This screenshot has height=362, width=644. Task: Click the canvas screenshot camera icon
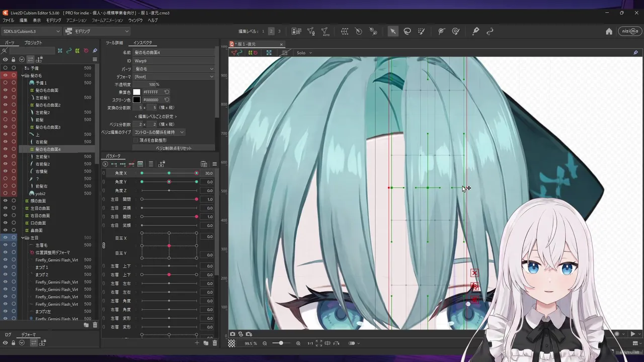pos(232,334)
